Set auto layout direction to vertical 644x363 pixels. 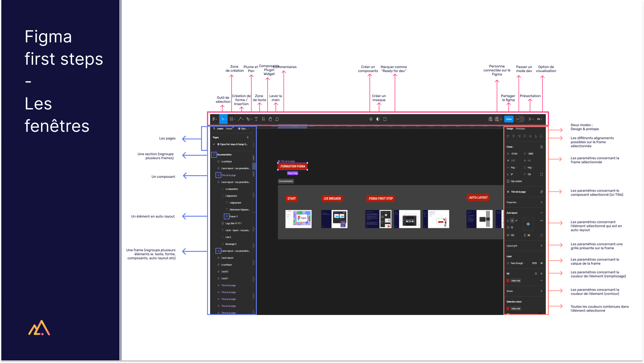point(508,221)
